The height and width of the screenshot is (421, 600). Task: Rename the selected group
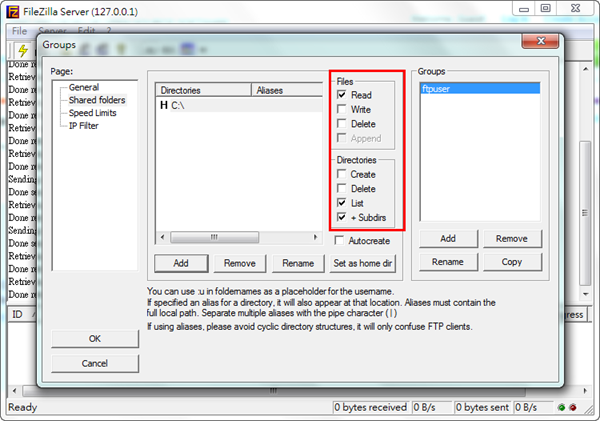pyautogui.click(x=448, y=262)
